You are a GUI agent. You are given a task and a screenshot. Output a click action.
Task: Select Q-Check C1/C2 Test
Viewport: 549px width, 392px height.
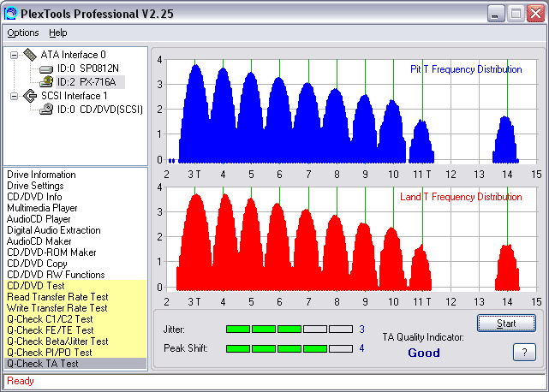pos(75,319)
